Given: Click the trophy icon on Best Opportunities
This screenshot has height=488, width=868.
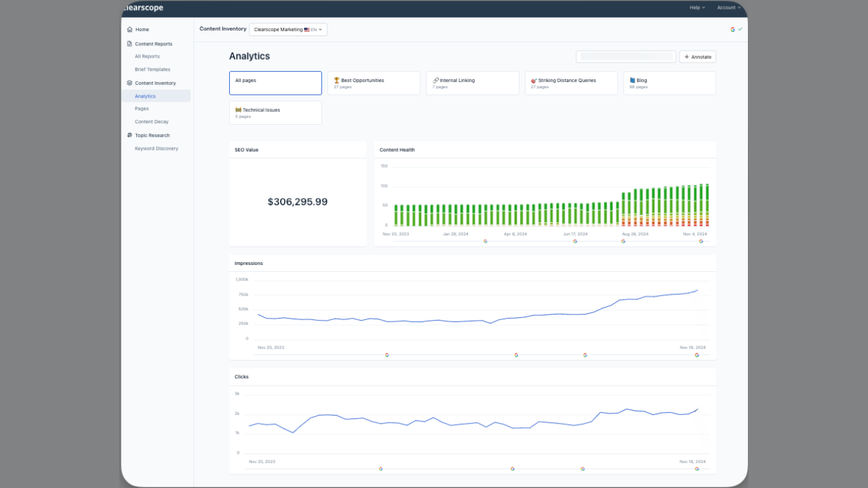Looking at the screenshot, I should (x=336, y=81).
